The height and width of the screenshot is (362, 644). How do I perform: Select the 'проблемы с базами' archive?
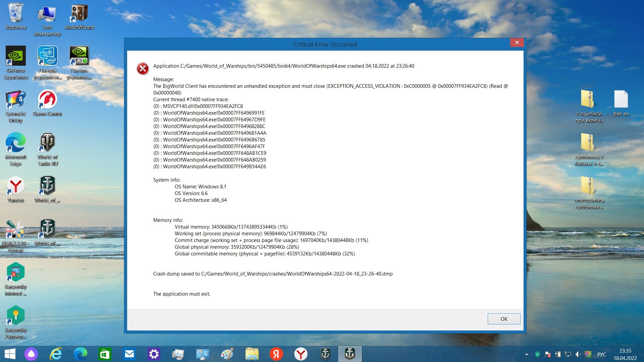click(589, 149)
